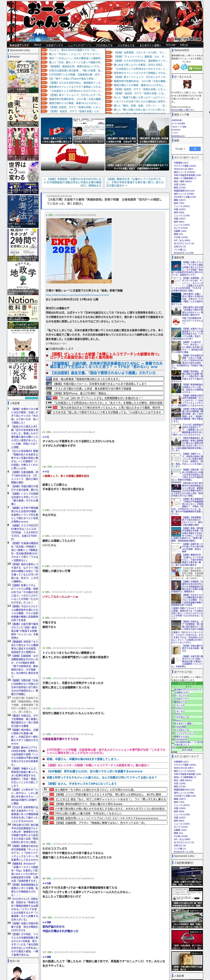Open the 株式会社Bewitch link
Image resolution: width=210 pixels, height=980 pixels.
coord(178,136)
